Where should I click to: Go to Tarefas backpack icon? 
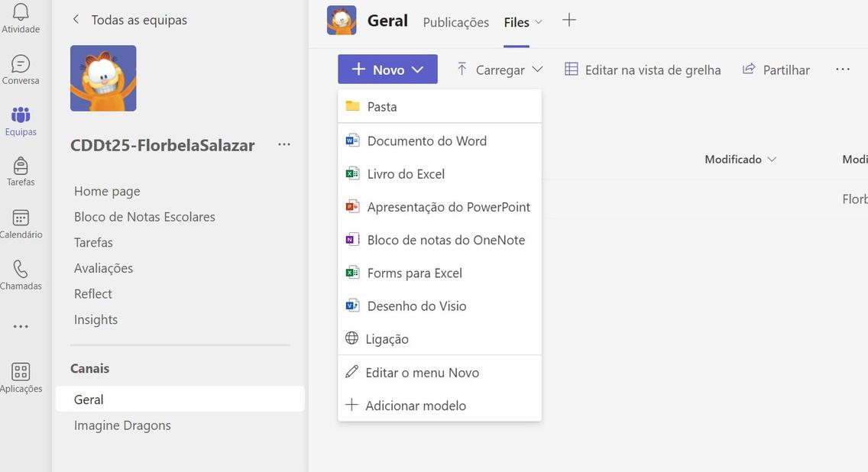click(21, 166)
